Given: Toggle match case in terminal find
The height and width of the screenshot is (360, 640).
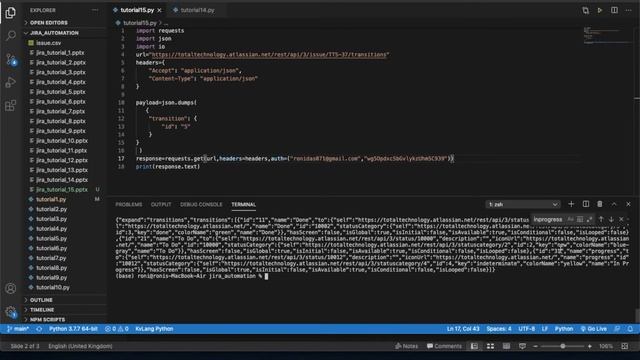Looking at the screenshot, I should (x=571, y=220).
